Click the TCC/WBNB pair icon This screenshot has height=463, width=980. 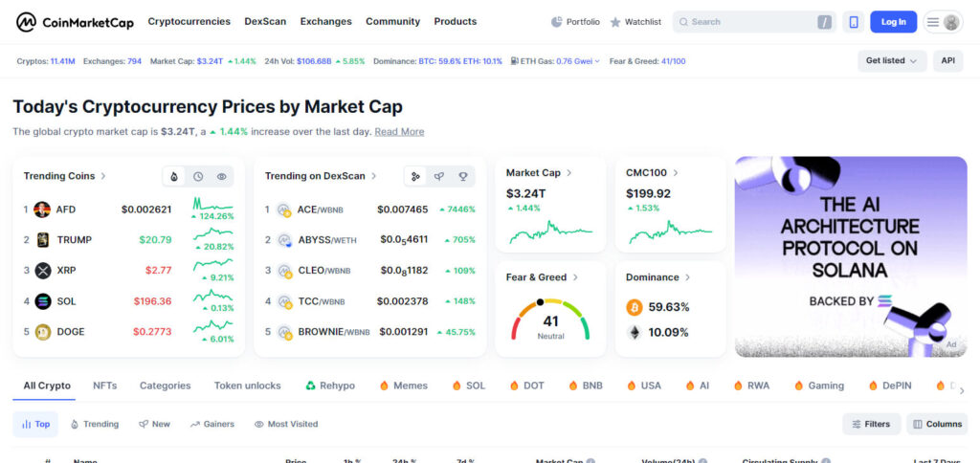tap(285, 301)
